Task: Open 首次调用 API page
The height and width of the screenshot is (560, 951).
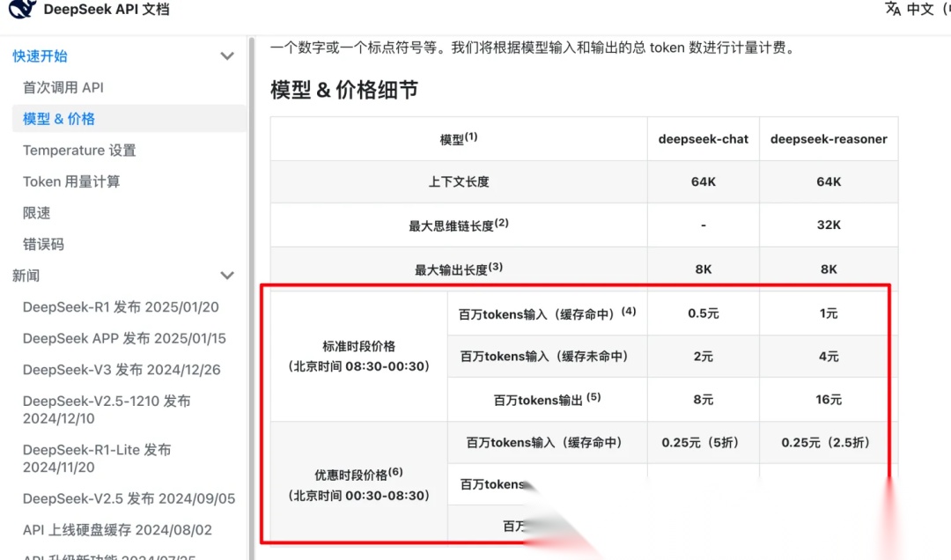Action: pos(63,87)
